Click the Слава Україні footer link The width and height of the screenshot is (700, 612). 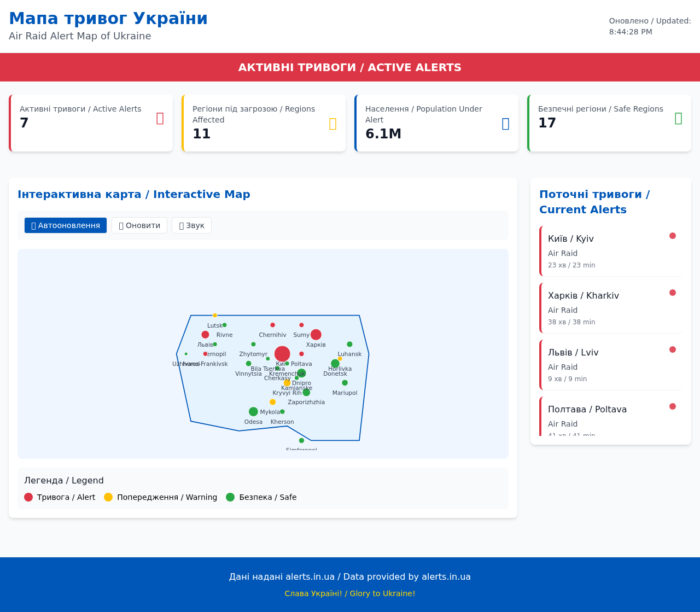349,593
